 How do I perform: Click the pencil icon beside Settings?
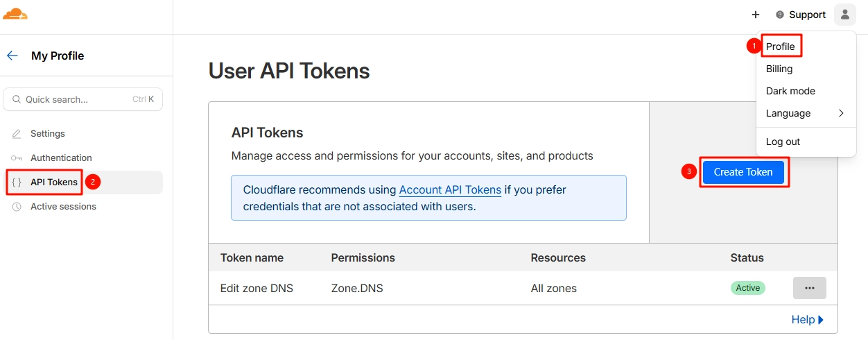click(17, 134)
